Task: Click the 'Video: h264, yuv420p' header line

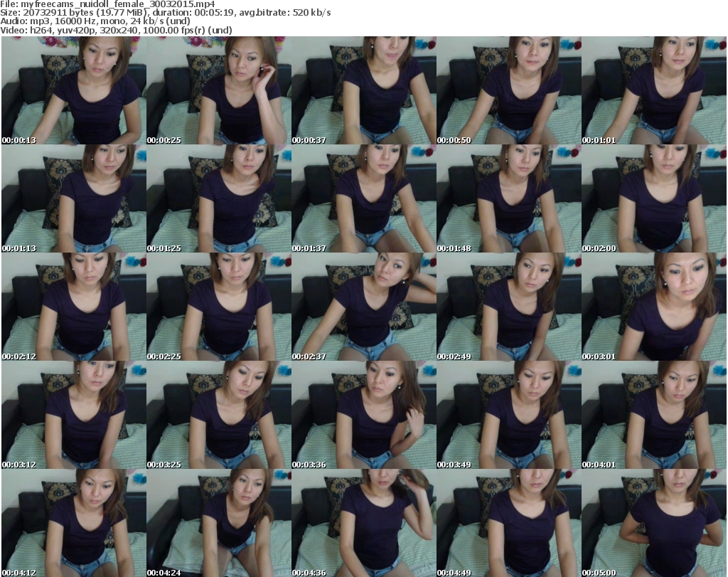Action: pos(116,30)
